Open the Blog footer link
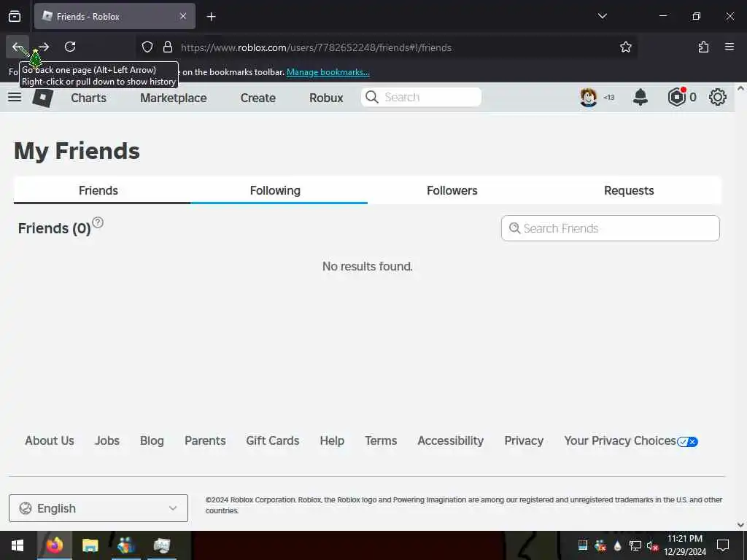Image resolution: width=747 pixels, height=560 pixels. click(x=152, y=441)
